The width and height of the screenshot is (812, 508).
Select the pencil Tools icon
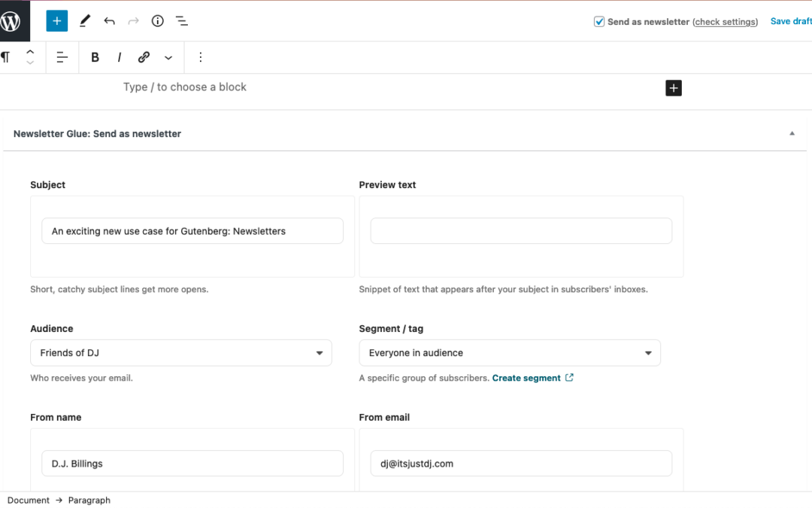coord(85,21)
